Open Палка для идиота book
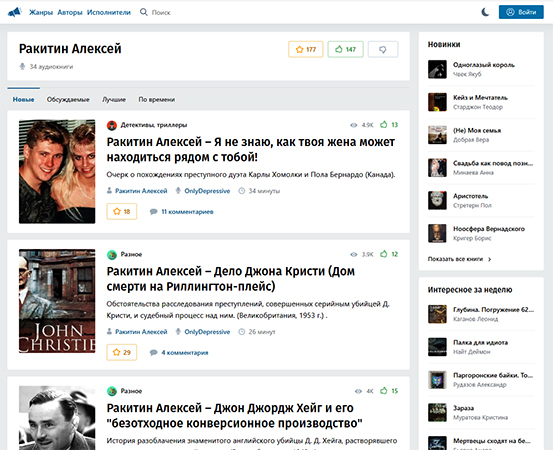The width and height of the screenshot is (553, 450). (x=480, y=342)
